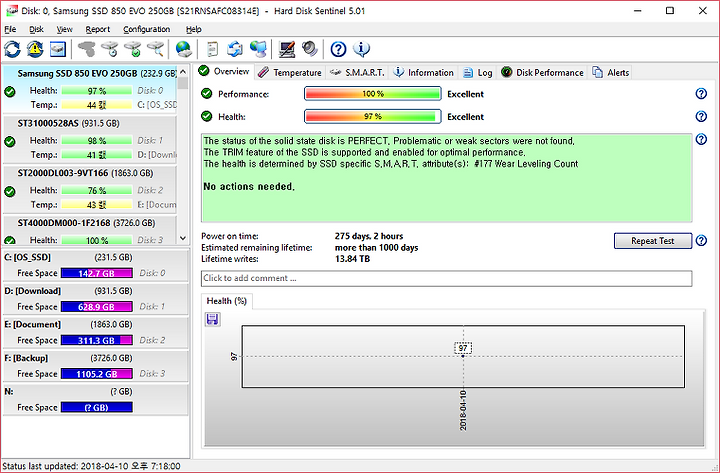
Task: Click the comment input field
Action: [446, 278]
